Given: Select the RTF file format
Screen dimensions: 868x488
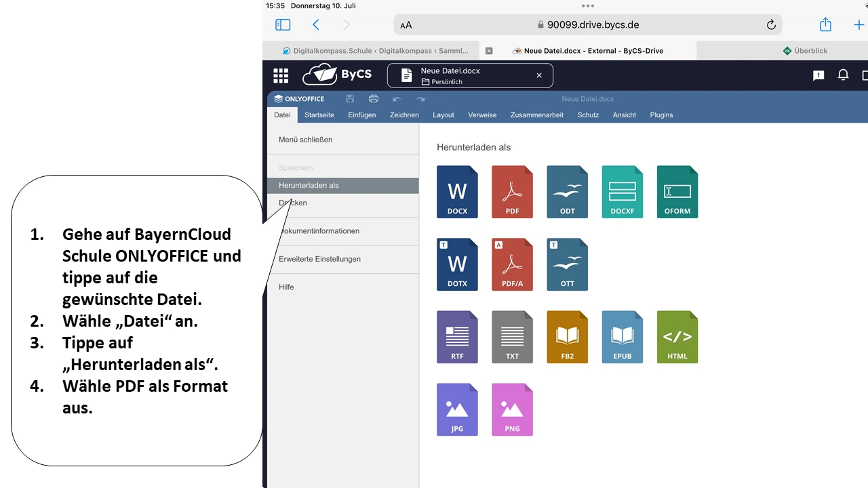Looking at the screenshot, I should 457,337.
